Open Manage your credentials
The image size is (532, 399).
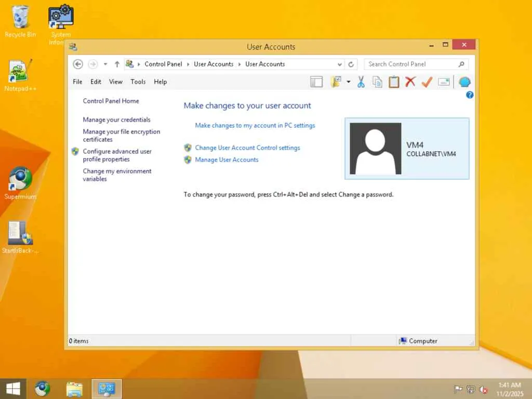[116, 119]
